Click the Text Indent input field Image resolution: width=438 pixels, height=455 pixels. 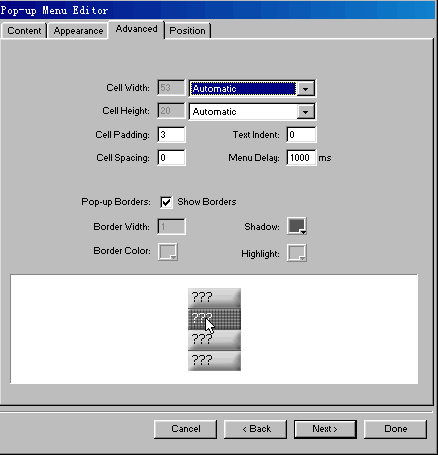(x=301, y=135)
